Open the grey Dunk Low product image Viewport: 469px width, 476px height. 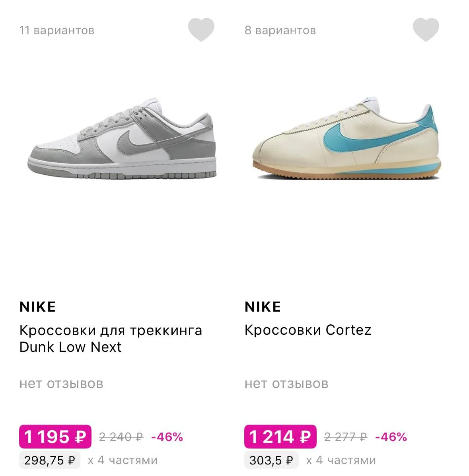coord(122,138)
